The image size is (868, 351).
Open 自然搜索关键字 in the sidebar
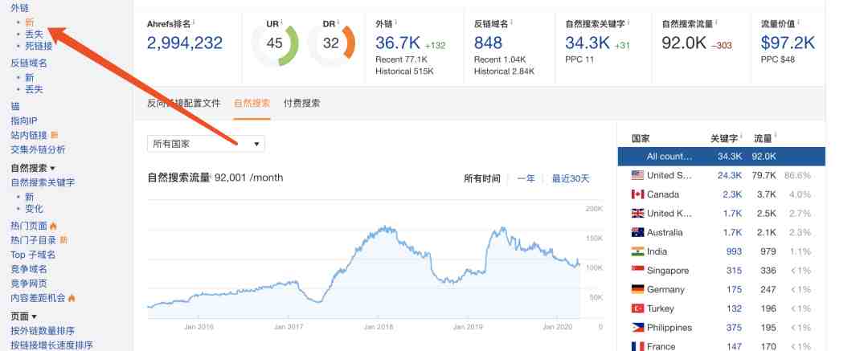pos(43,182)
